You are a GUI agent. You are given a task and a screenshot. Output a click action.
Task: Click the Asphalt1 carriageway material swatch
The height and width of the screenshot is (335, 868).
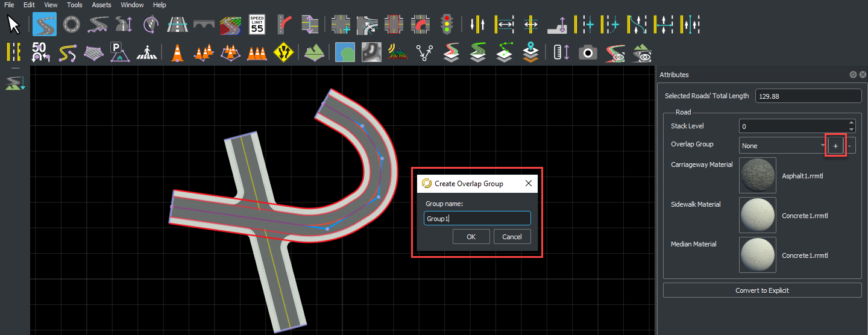point(758,176)
